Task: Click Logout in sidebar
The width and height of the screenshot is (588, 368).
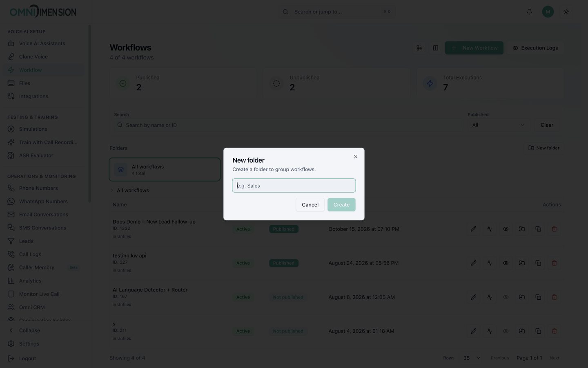Action: (27, 359)
